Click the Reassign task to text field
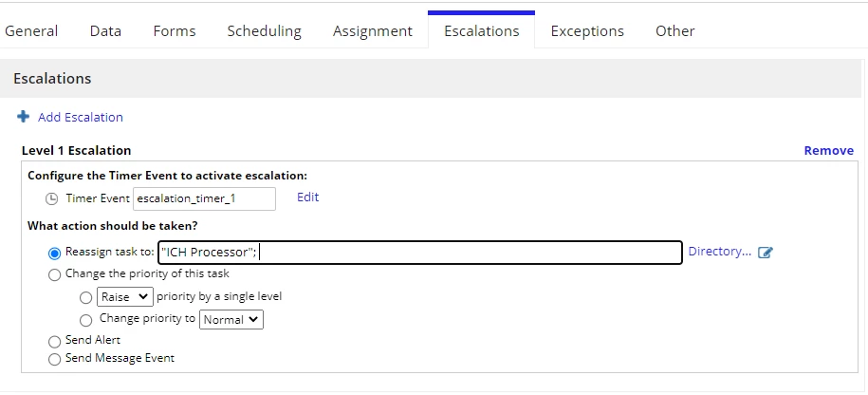This screenshot has height=395, width=868. coord(420,252)
